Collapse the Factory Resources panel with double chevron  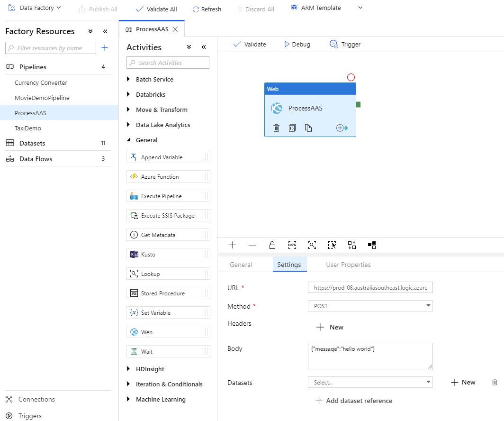(x=105, y=31)
